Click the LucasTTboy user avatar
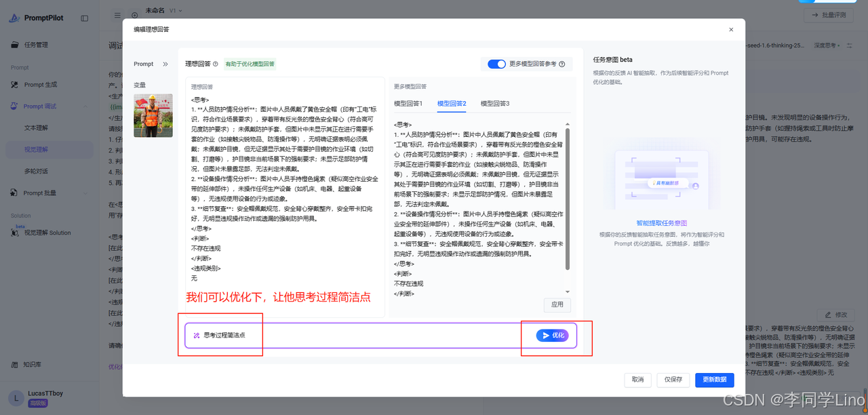The image size is (868, 415). [16, 398]
